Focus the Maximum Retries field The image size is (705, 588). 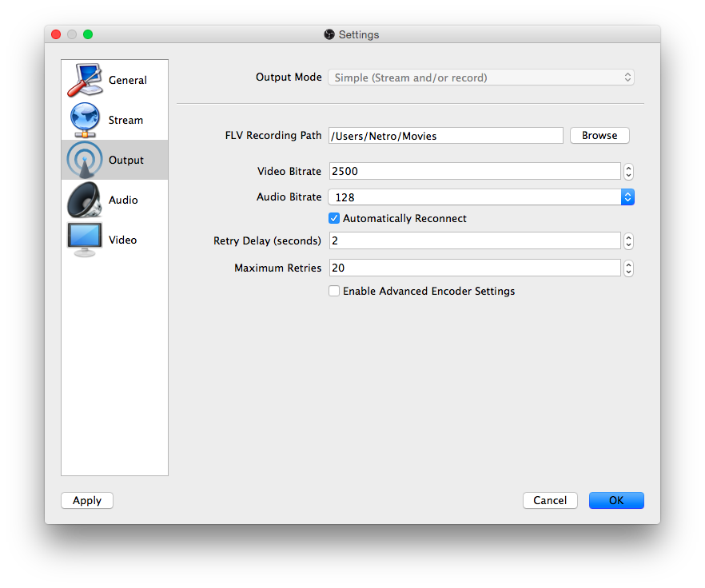click(x=475, y=268)
